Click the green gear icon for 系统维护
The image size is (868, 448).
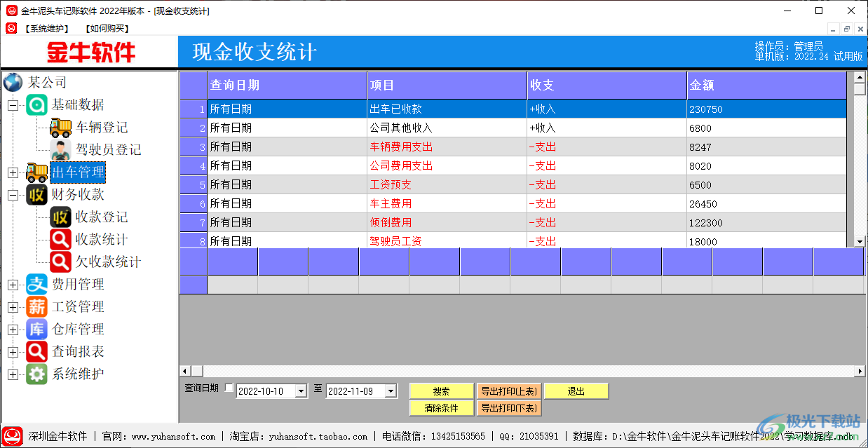[x=36, y=374]
